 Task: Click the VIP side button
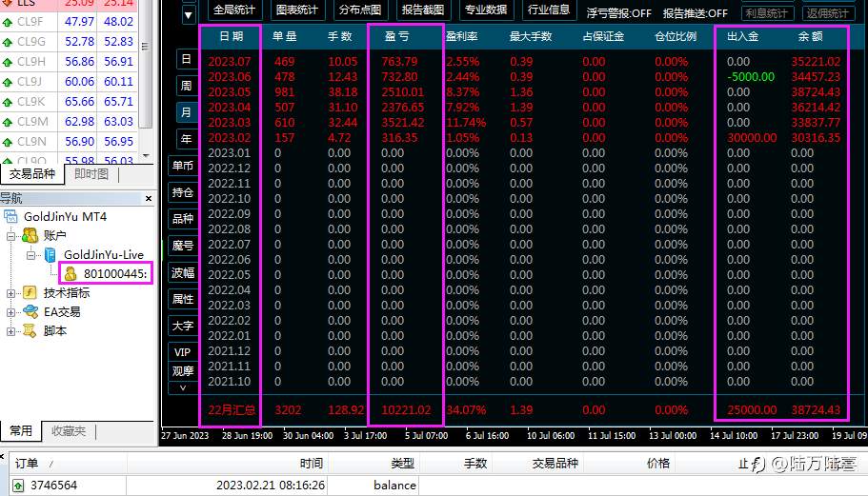coord(183,352)
